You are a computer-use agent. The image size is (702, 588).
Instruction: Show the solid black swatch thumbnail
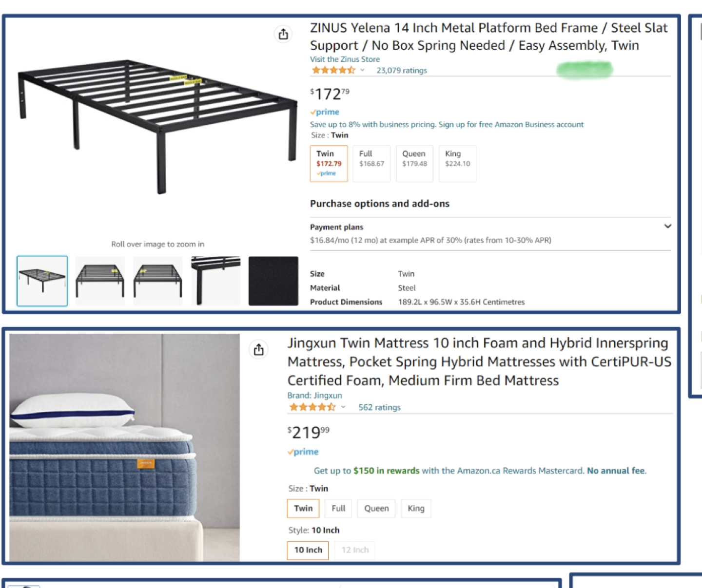pos(273,281)
